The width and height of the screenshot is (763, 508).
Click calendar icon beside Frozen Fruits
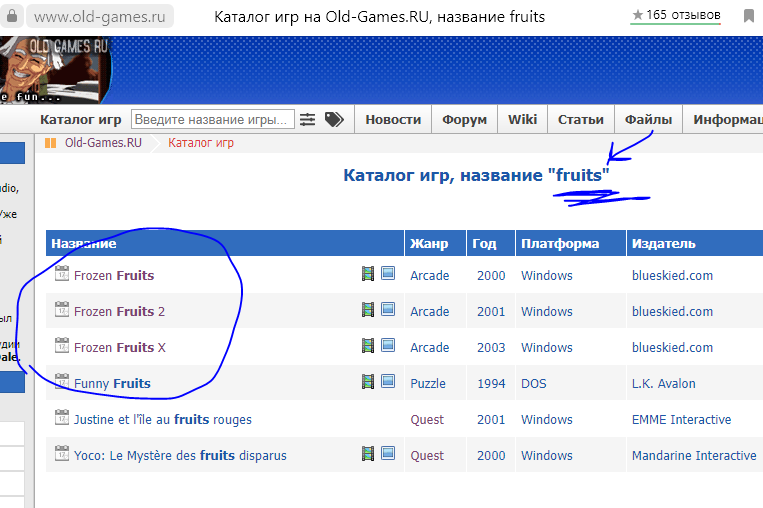point(62,273)
